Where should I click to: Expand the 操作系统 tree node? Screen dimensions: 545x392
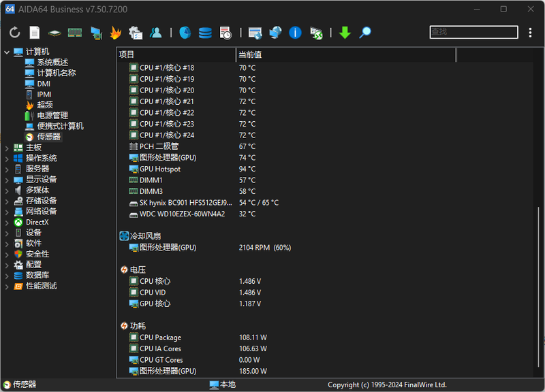coord(7,159)
